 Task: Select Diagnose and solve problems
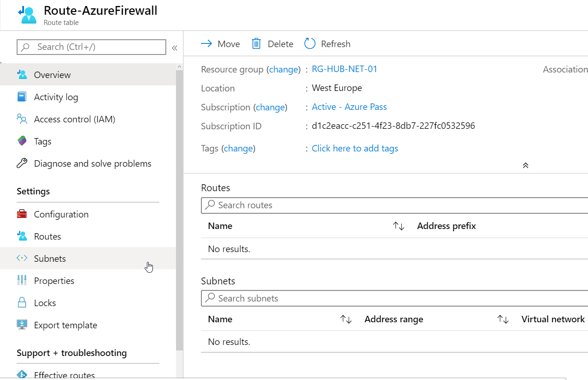[88, 163]
